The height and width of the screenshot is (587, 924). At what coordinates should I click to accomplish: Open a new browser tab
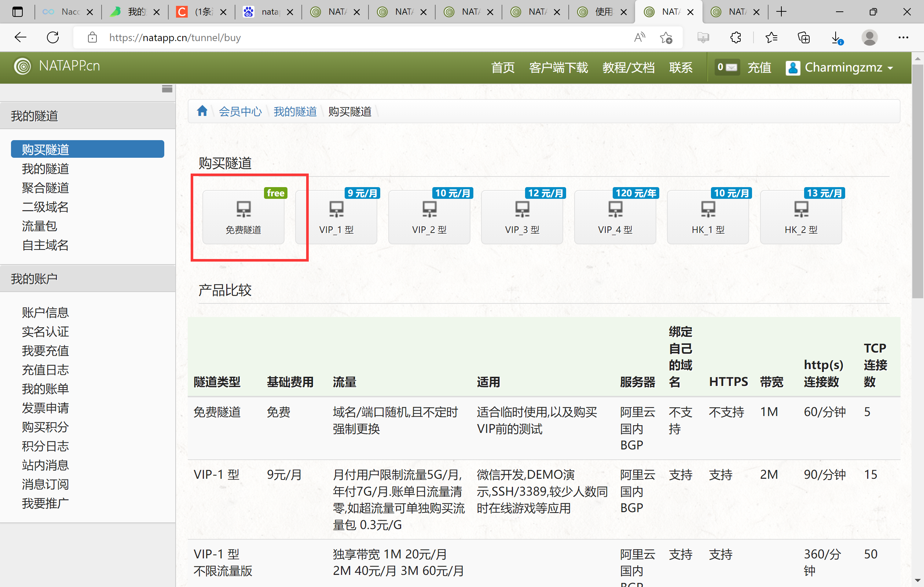pos(781,12)
